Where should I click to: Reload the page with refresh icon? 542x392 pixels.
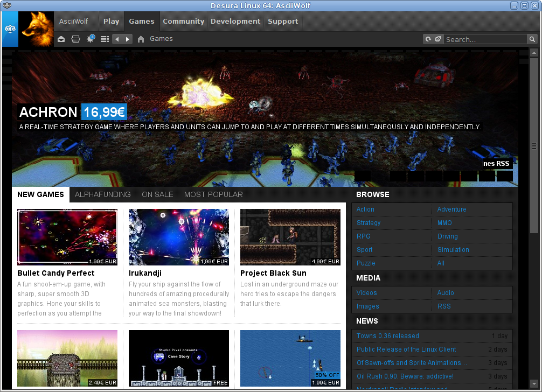pos(429,39)
